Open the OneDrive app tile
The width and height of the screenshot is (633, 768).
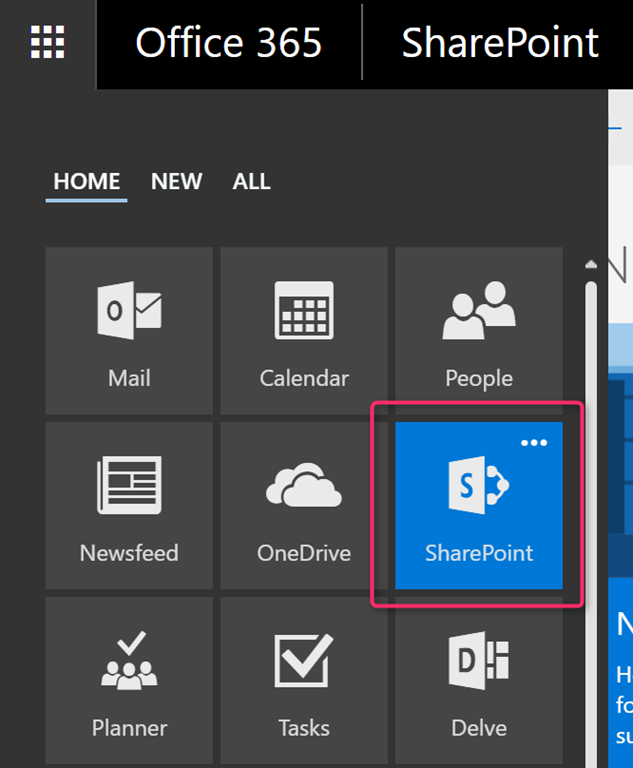click(x=304, y=505)
